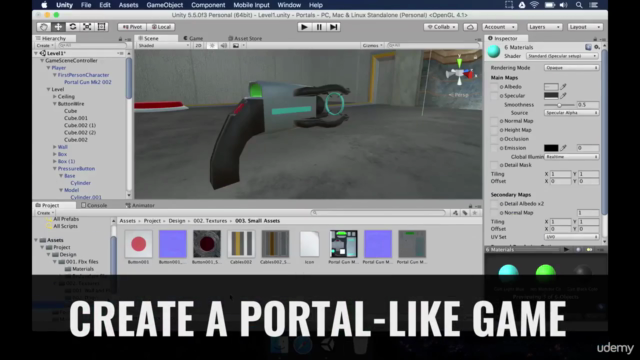
Task: Toggle 2D view mode in Scene
Action: [198, 46]
